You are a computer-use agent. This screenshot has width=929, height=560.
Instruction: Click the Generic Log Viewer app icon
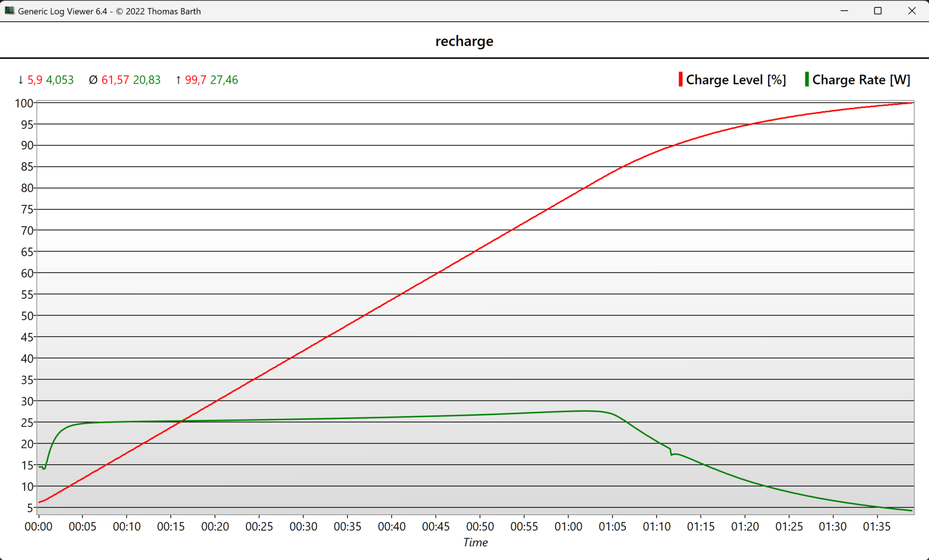coord(9,11)
